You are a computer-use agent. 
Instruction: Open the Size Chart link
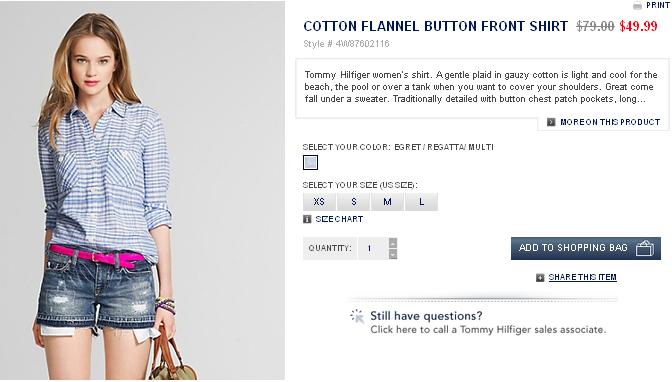(x=339, y=219)
